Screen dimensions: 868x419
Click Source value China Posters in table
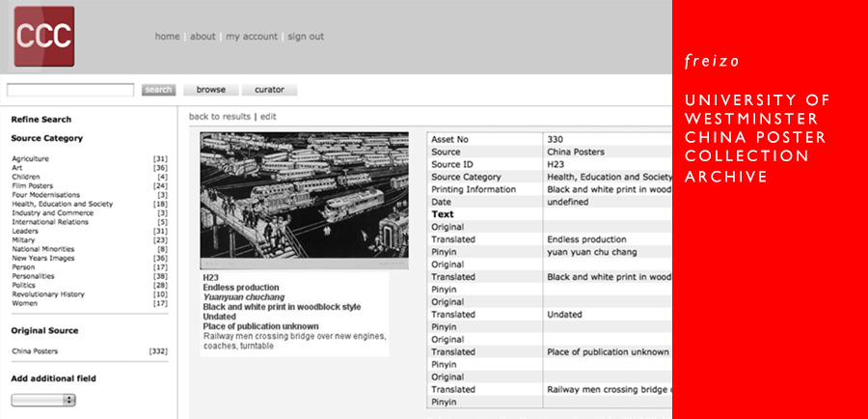coord(576,152)
